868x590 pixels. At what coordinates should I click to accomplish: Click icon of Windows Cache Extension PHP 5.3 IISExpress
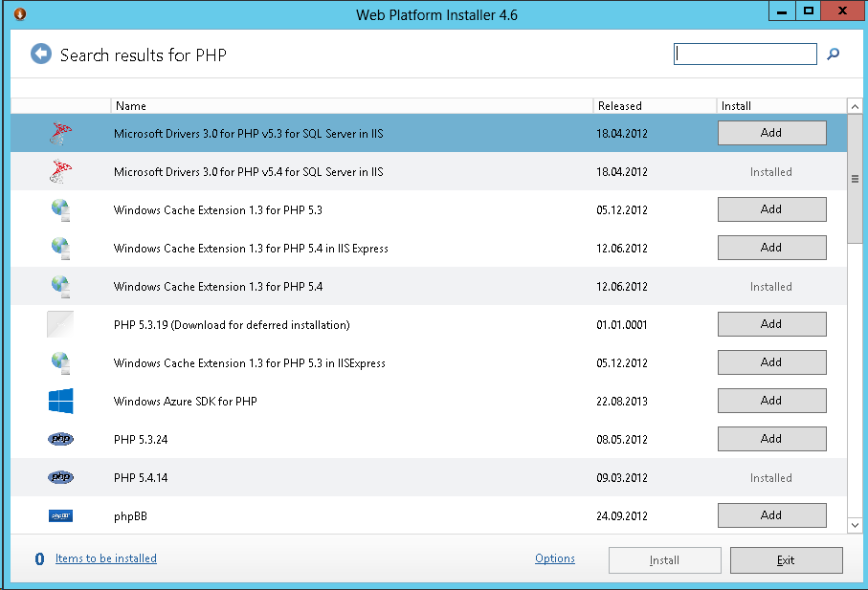pyautogui.click(x=60, y=362)
